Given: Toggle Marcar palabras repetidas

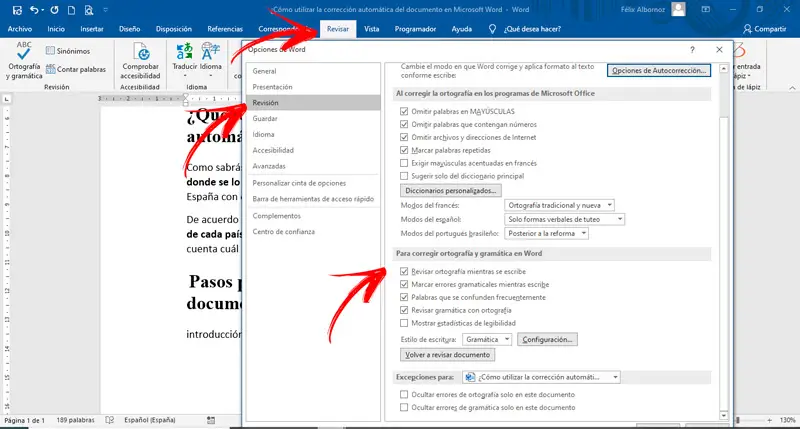Looking at the screenshot, I should [404, 150].
